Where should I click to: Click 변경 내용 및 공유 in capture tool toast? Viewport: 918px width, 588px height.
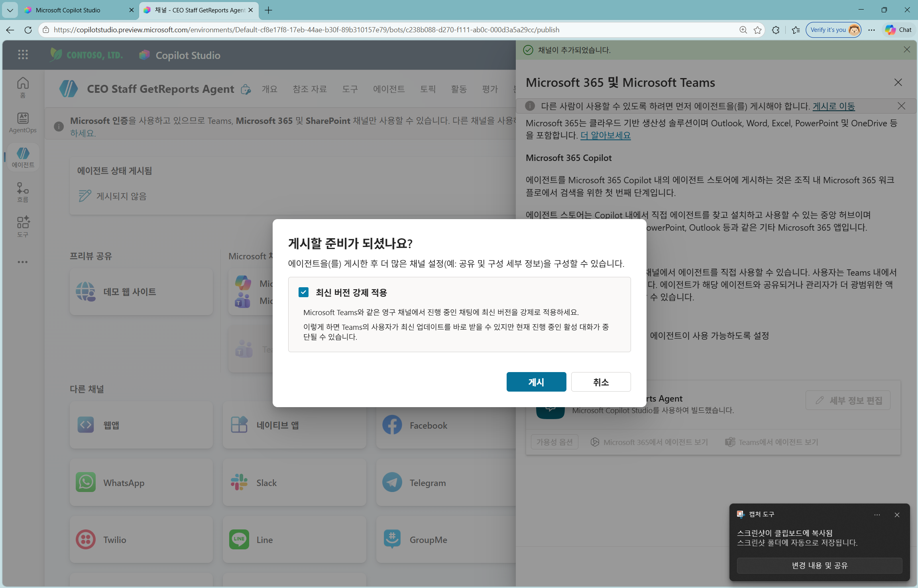click(820, 565)
